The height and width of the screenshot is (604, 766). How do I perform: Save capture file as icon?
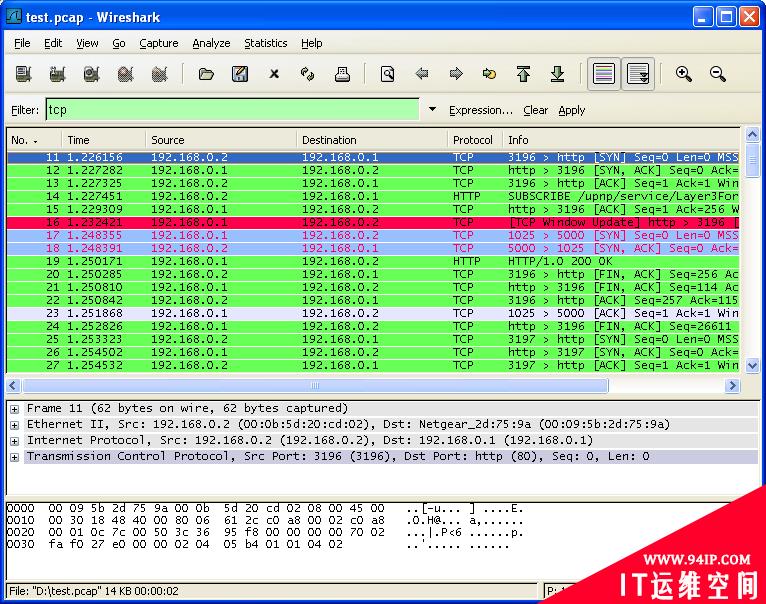tap(240, 74)
